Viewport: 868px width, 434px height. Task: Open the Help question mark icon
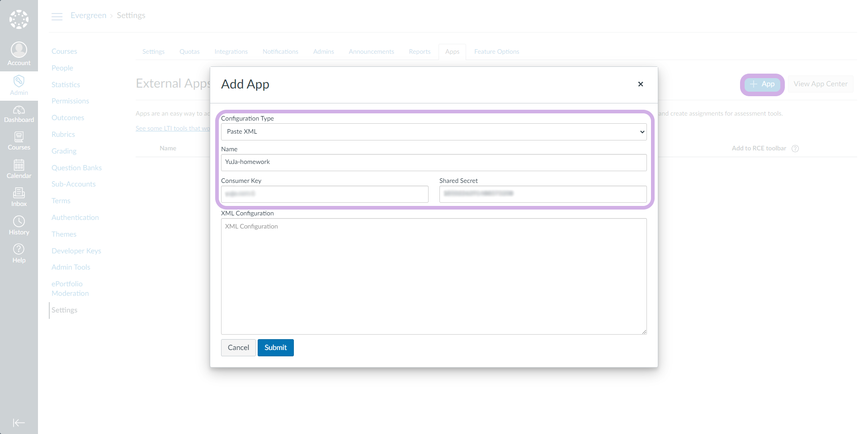pyautogui.click(x=19, y=249)
